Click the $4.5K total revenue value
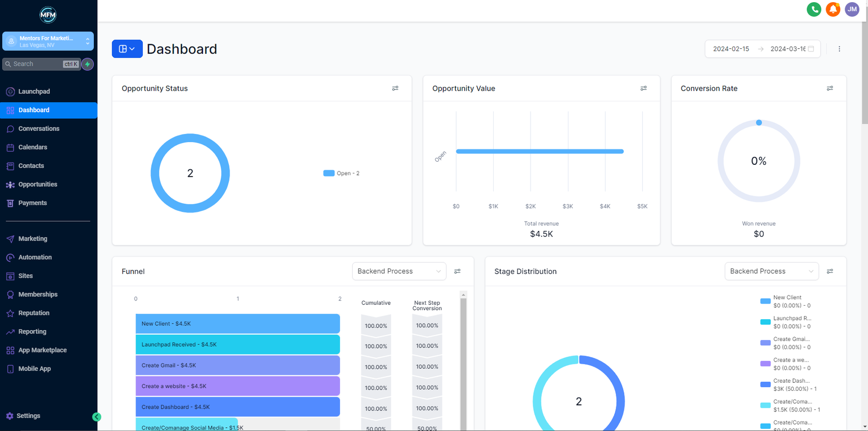868x431 pixels. 541,234
